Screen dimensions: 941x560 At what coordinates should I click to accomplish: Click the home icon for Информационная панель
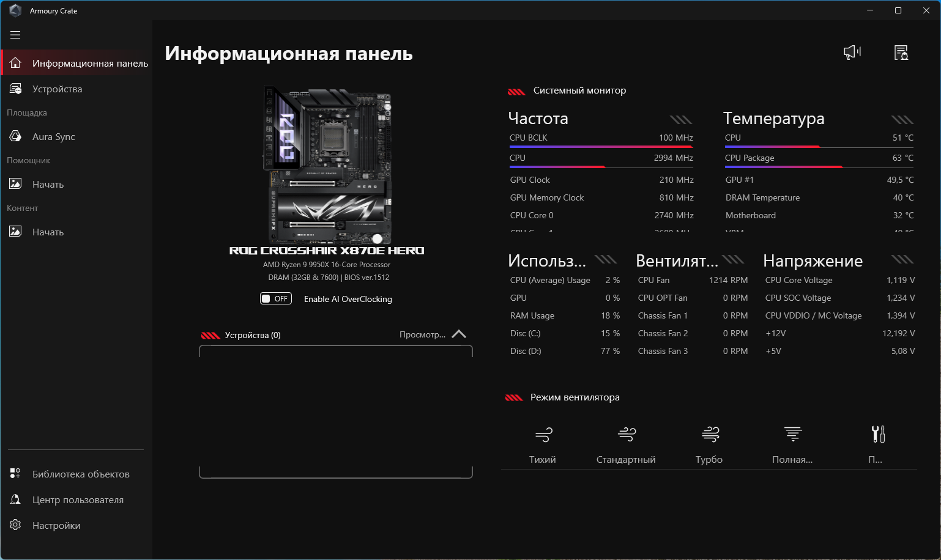pyautogui.click(x=15, y=63)
